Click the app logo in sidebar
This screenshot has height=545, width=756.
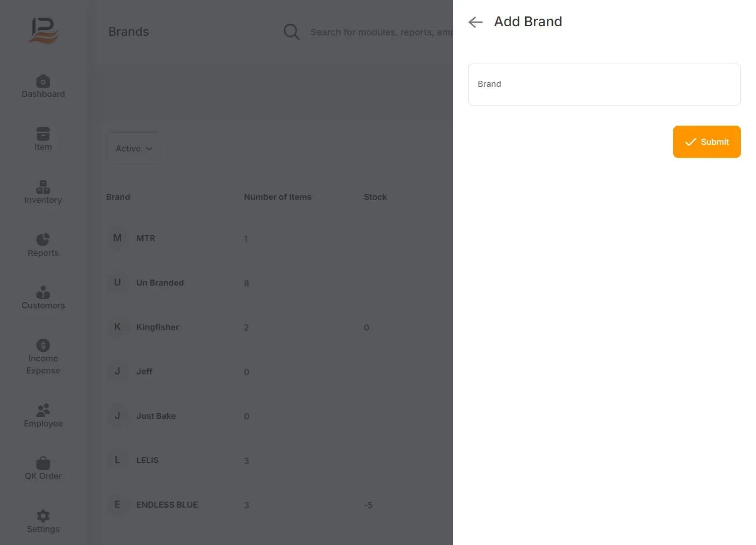pyautogui.click(x=43, y=30)
